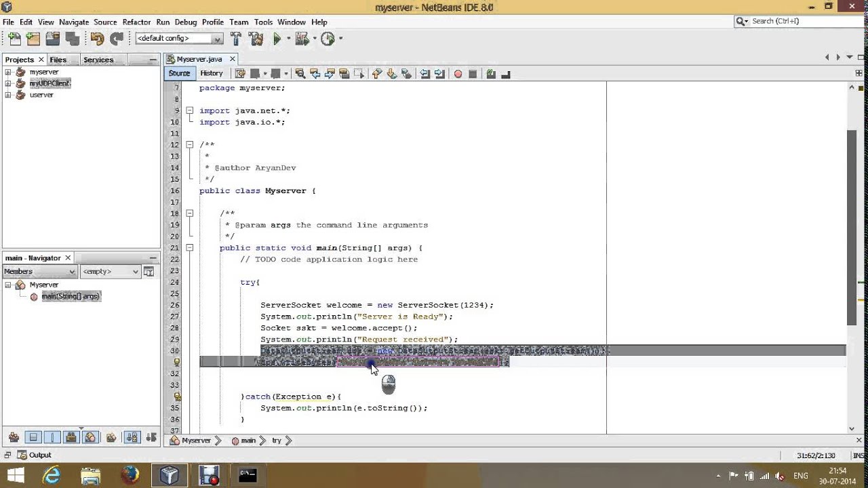
Task: Switch to the Services tab
Action: coord(98,60)
